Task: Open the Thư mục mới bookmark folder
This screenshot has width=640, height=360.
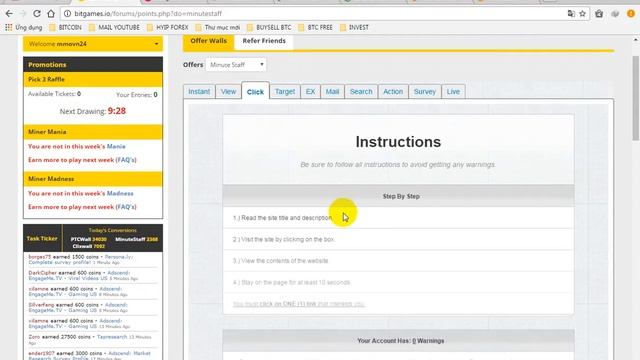Action: pos(218,27)
